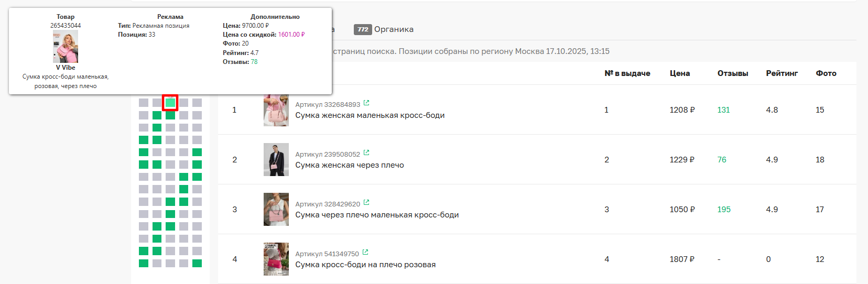
Task: Select text Артикул 328429620
Action: [328, 204]
